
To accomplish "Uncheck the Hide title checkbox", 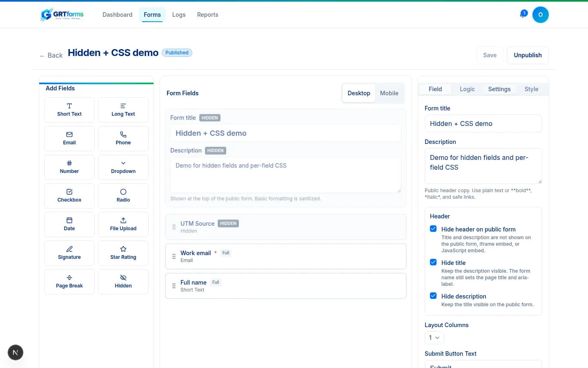I will 433,263.
